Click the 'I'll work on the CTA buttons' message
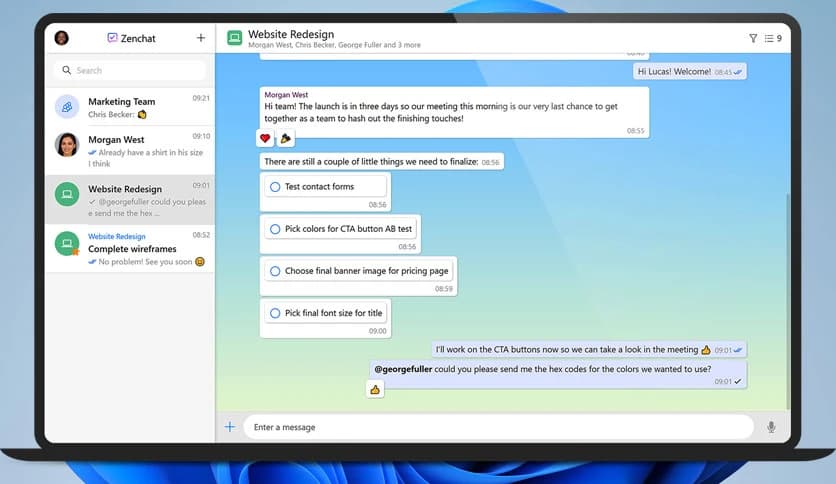Screen dimensions: 836x484 click(589, 350)
